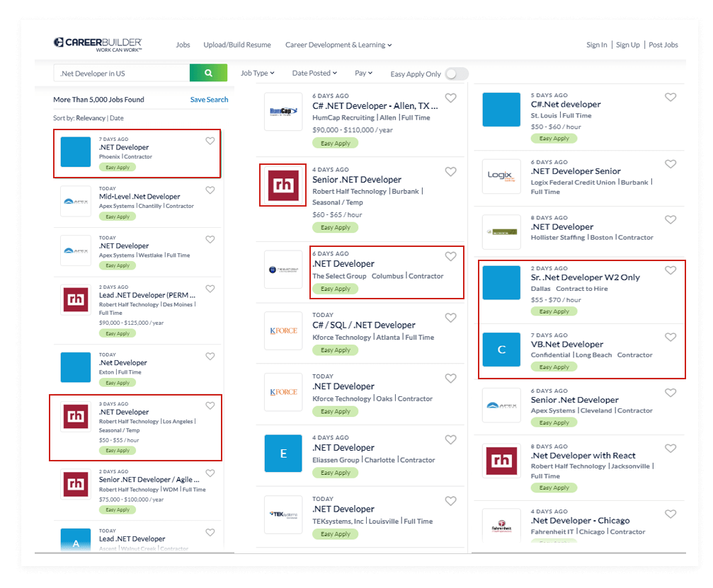Click Easy Apply on HumCap Recruiting job
The height and width of the screenshot is (588, 713).
pos(335,143)
